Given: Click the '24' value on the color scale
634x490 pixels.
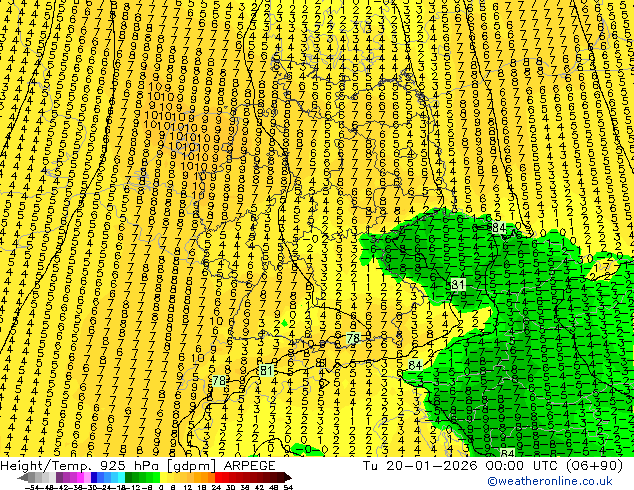Looking at the screenshot, I should 216,488.
